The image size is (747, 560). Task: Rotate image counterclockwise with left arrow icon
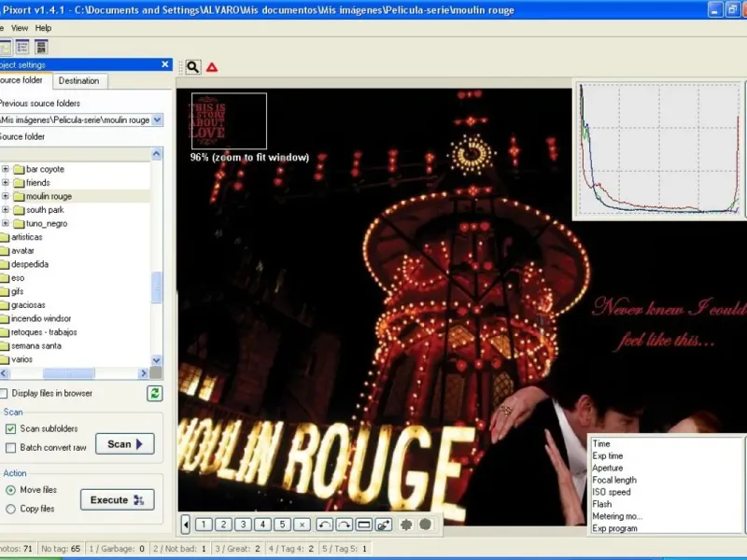tap(324, 525)
